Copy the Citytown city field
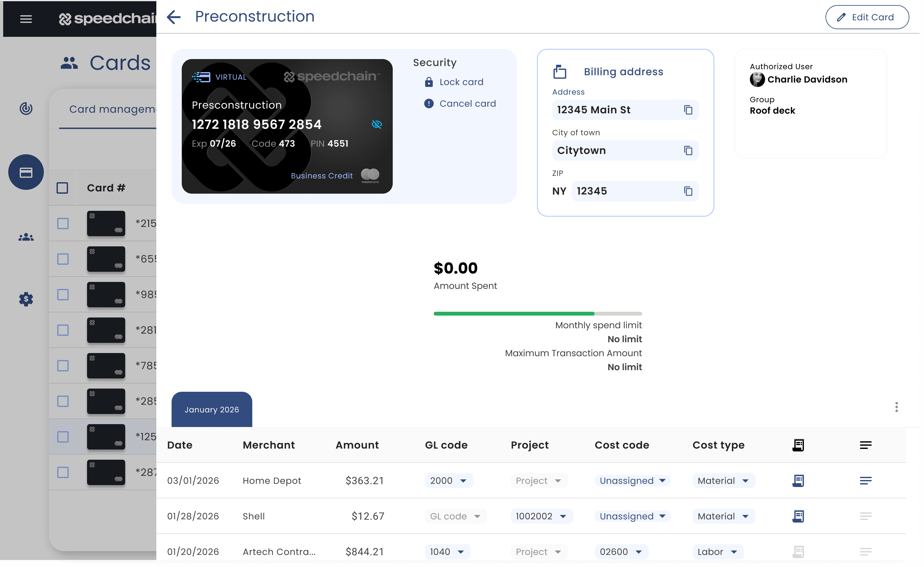The width and height of the screenshot is (924, 567). 688,150
